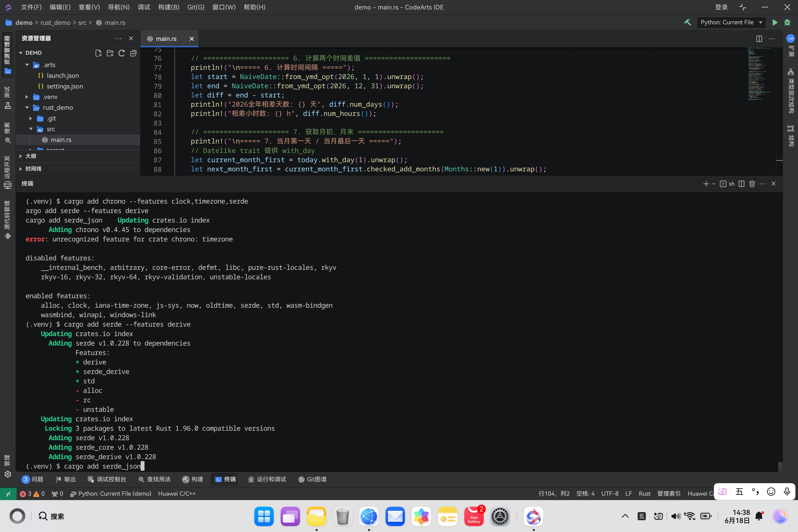Switch to the 问题 problems tab
The image size is (798, 532).
pyautogui.click(x=32, y=479)
